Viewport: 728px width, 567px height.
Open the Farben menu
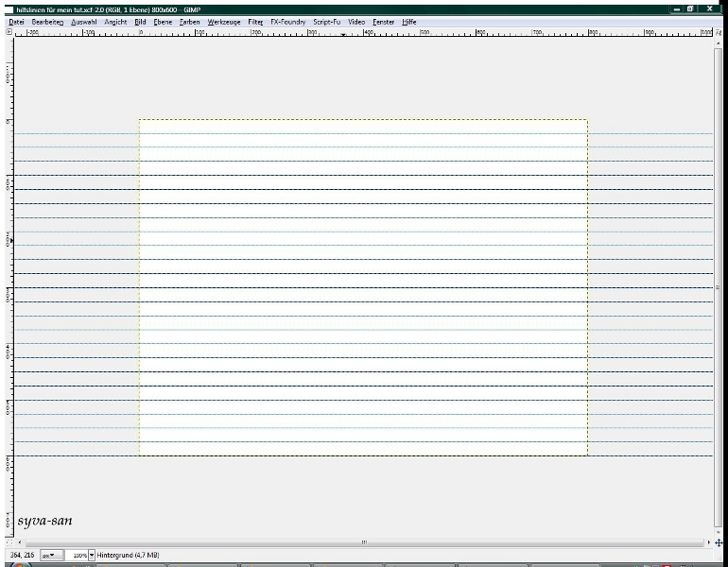189,22
